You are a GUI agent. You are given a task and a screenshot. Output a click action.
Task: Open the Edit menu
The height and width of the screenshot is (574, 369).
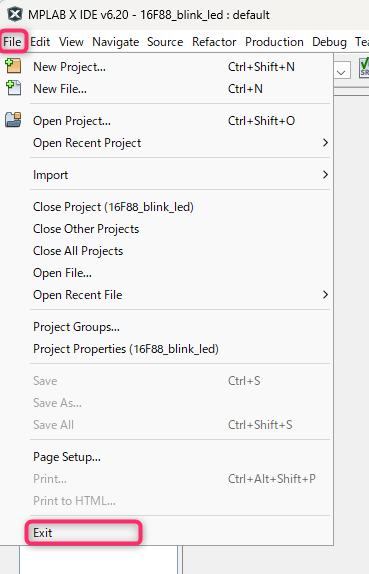40,42
